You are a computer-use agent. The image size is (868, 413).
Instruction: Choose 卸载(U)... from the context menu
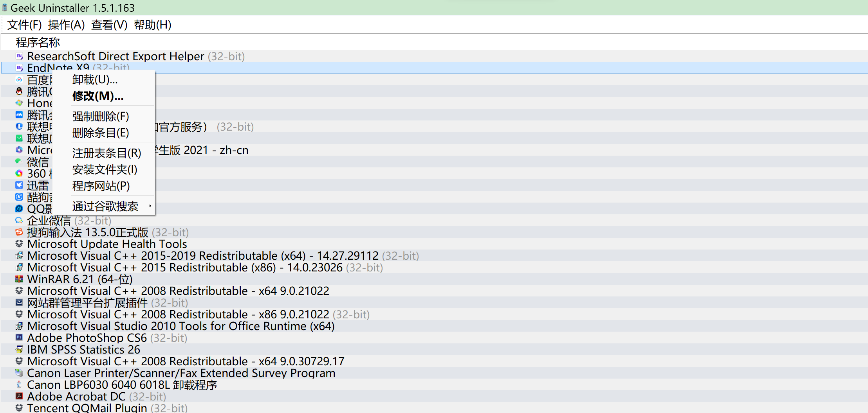[104, 80]
